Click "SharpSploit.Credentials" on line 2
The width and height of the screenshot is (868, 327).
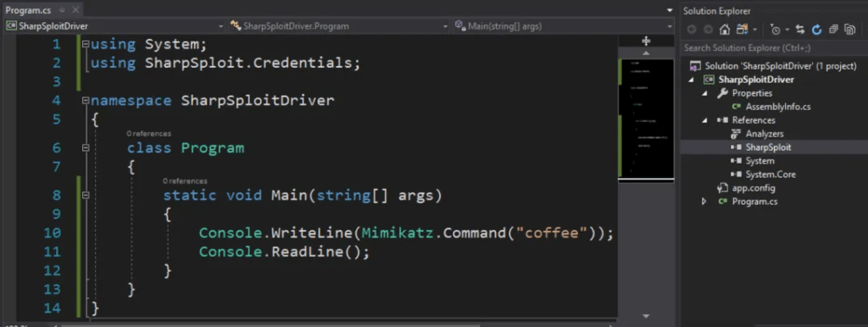248,63
